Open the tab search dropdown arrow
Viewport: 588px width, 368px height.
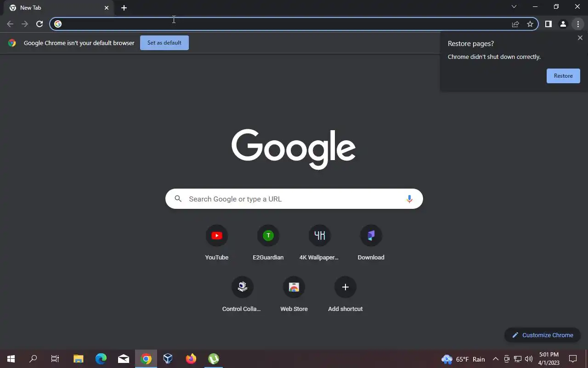514,6
